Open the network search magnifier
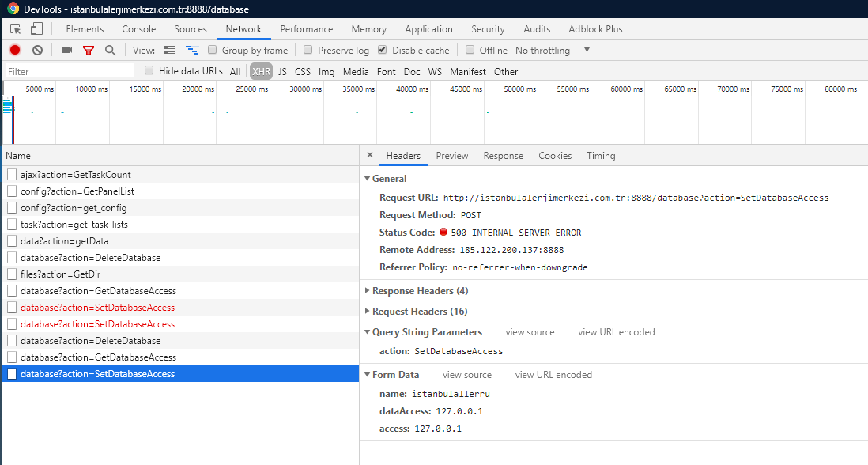 pos(110,50)
